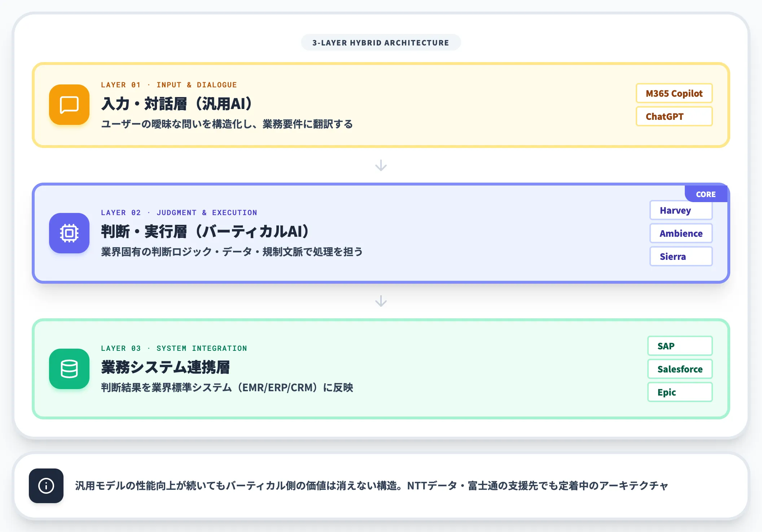Click the heading 業務システム連携層
The width and height of the screenshot is (762, 532).
(x=165, y=367)
